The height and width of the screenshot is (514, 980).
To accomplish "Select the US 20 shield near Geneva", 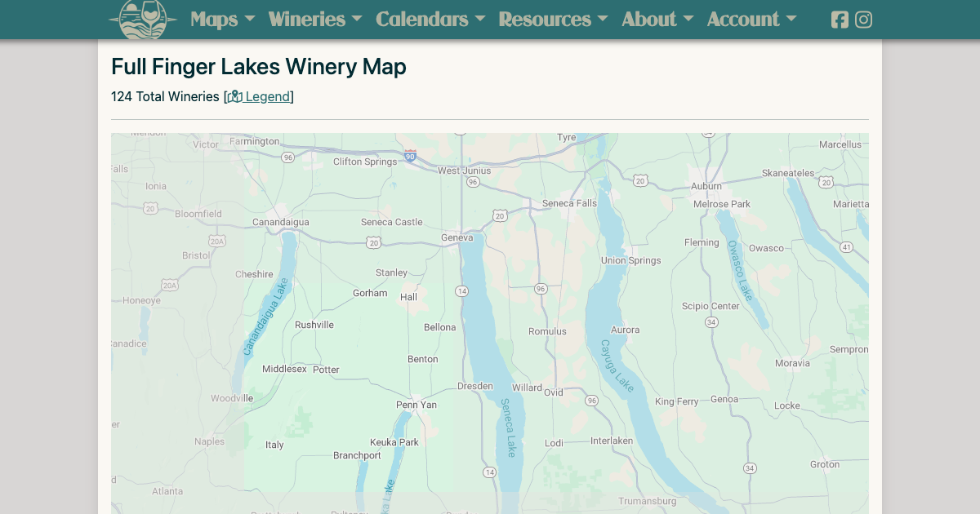I will pos(499,215).
